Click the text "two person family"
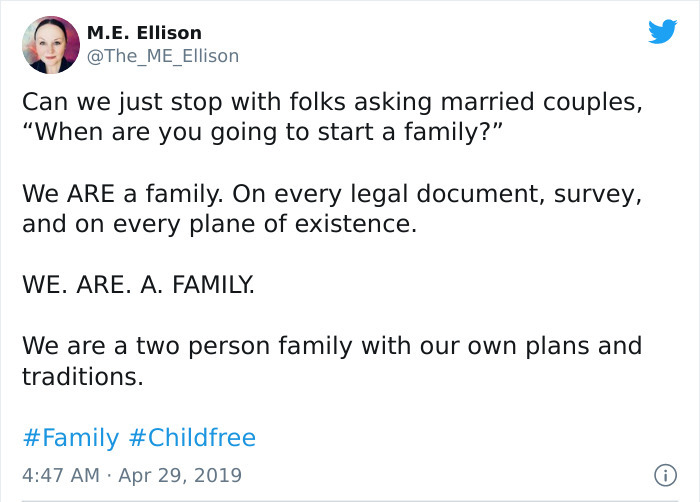Image resolution: width=700 pixels, height=502 pixels. (244, 346)
